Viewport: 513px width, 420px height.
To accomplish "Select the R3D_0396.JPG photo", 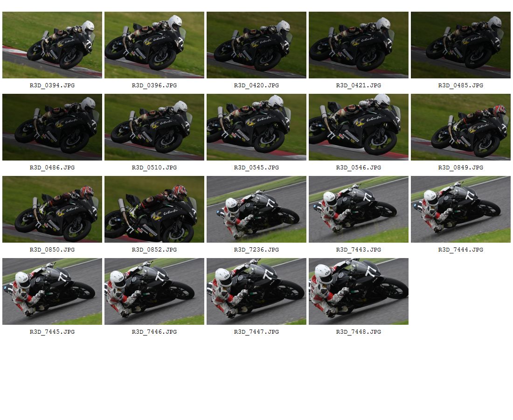I will [154, 45].
